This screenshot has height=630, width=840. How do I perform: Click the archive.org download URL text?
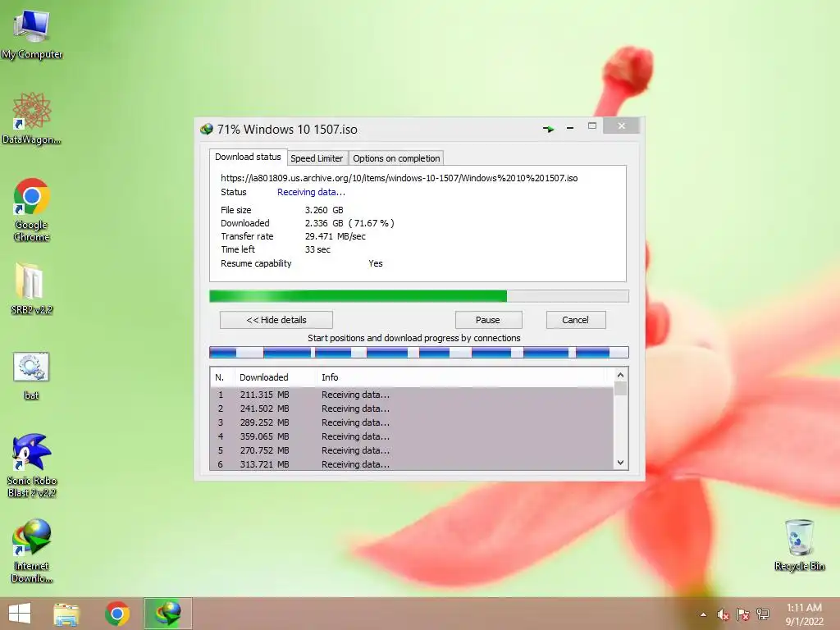(399, 178)
